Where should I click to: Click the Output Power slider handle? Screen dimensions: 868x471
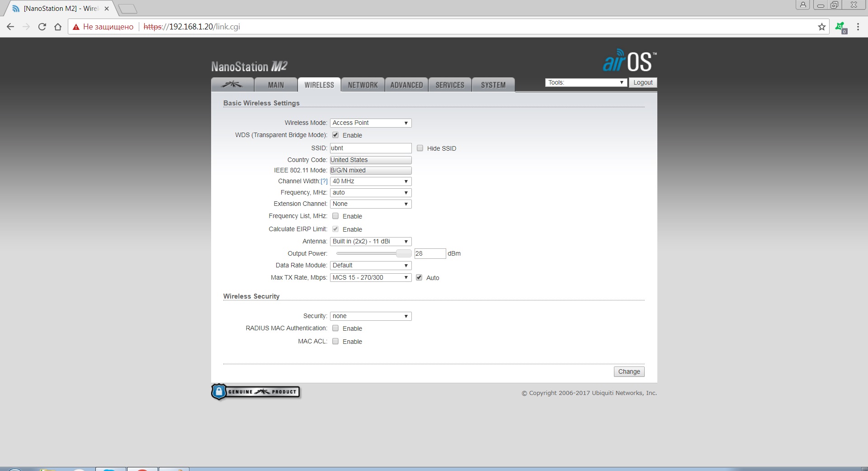coord(404,253)
